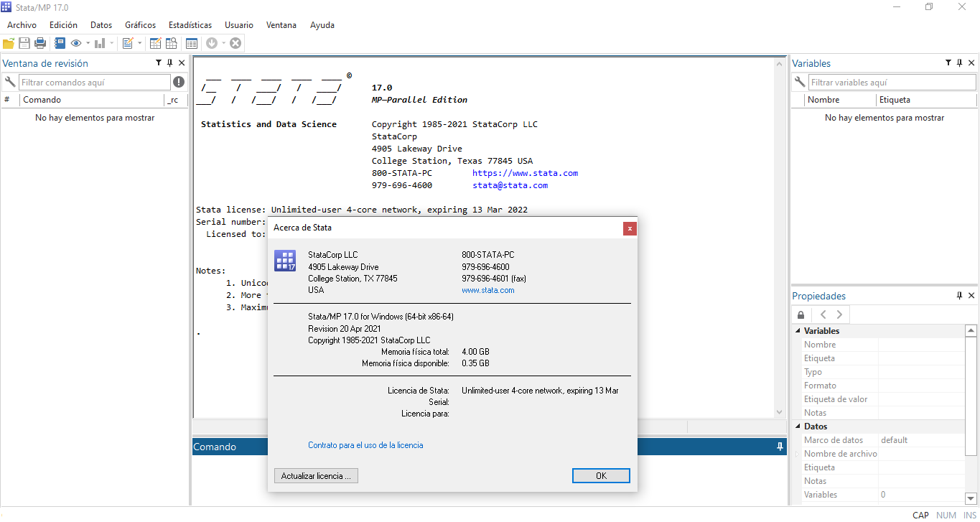Click wrench icon beside command filter
Image resolution: width=980 pixels, height=522 pixels.
(x=9, y=82)
